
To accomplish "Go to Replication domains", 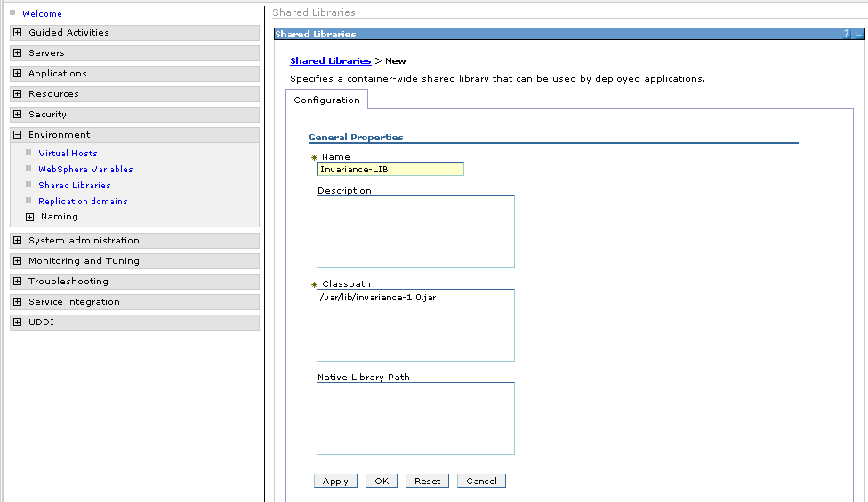I will 83,202.
